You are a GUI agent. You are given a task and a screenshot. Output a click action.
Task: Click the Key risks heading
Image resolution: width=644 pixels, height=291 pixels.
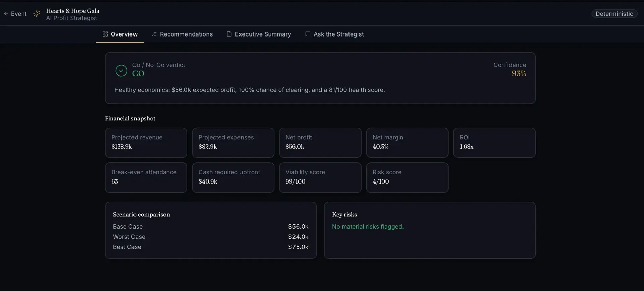pyautogui.click(x=344, y=215)
